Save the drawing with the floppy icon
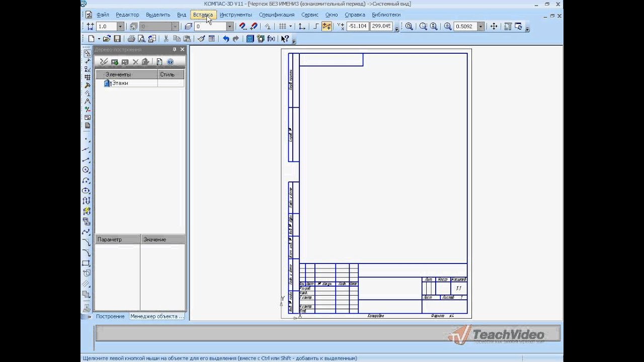 117,39
